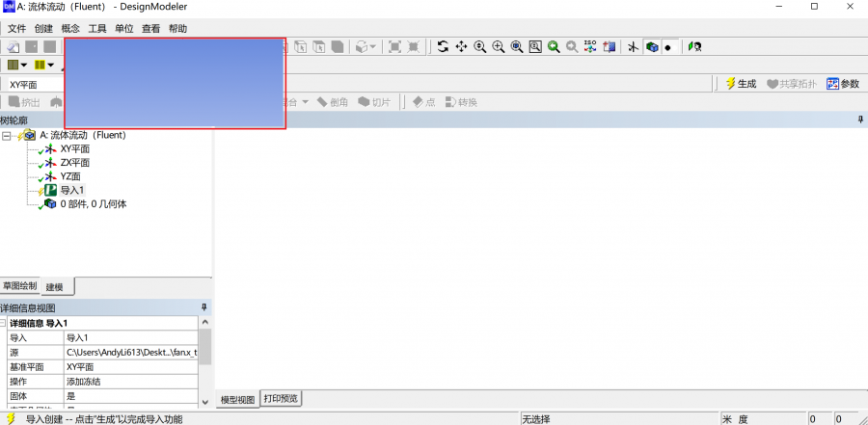Activate the Box Zoom tool
The width and height of the screenshot is (868, 425).
tap(499, 47)
